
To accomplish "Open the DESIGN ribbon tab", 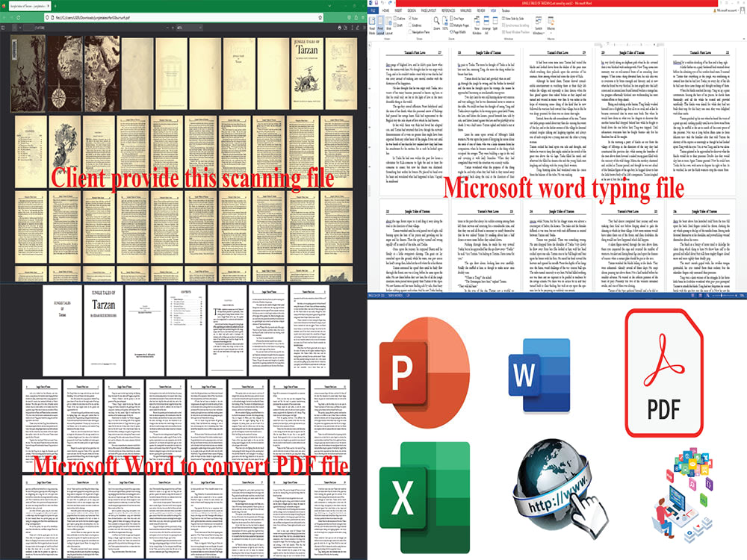I will (x=412, y=10).
